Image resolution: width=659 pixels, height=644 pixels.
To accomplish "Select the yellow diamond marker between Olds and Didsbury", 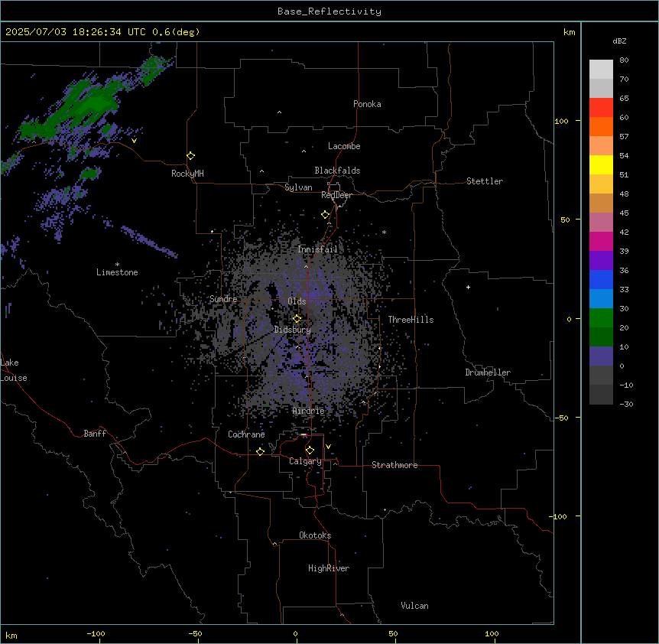I will [x=297, y=319].
